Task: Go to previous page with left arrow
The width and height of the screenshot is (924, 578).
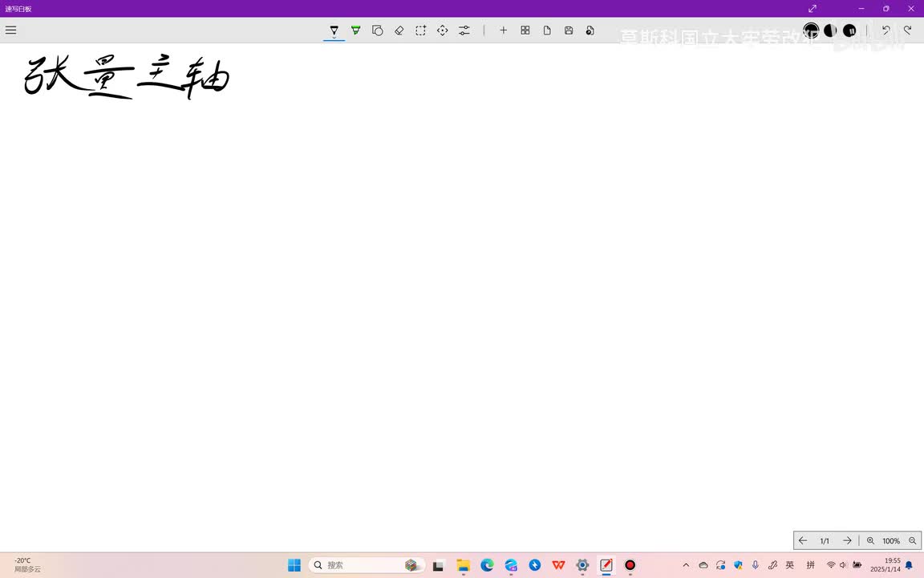Action: point(803,540)
